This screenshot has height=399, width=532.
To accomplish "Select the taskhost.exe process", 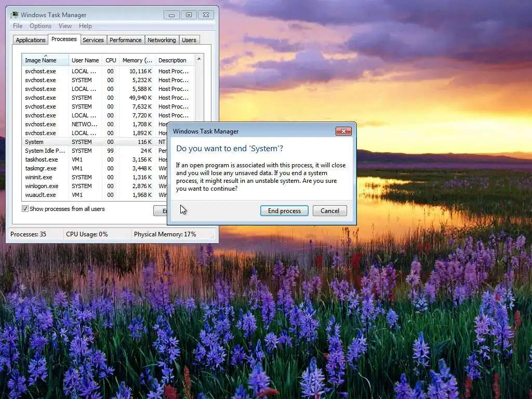I will pyautogui.click(x=96, y=159).
